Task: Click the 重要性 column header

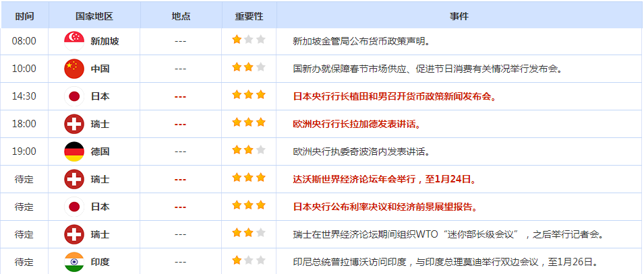Action: coord(249,16)
